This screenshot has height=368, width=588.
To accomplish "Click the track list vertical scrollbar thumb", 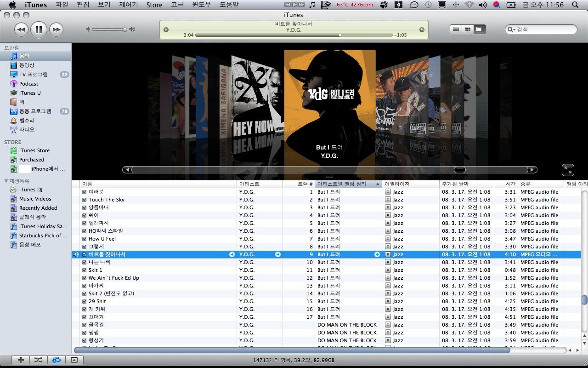I will pos(584,300).
